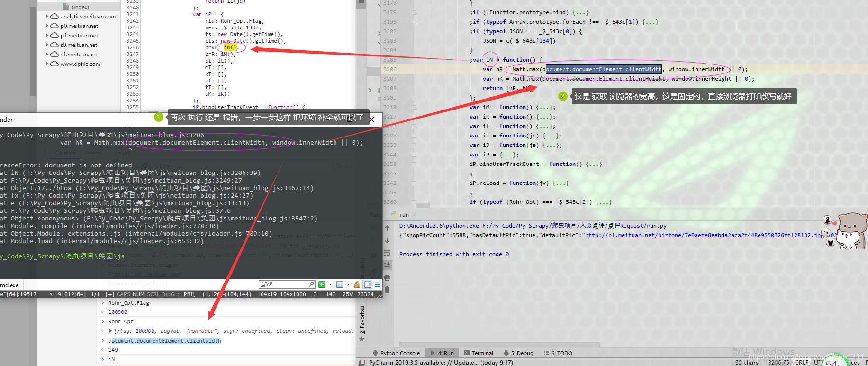Click cloud icon next to p0.meituan.net
This screenshot has height=366, width=868.
(x=55, y=26)
